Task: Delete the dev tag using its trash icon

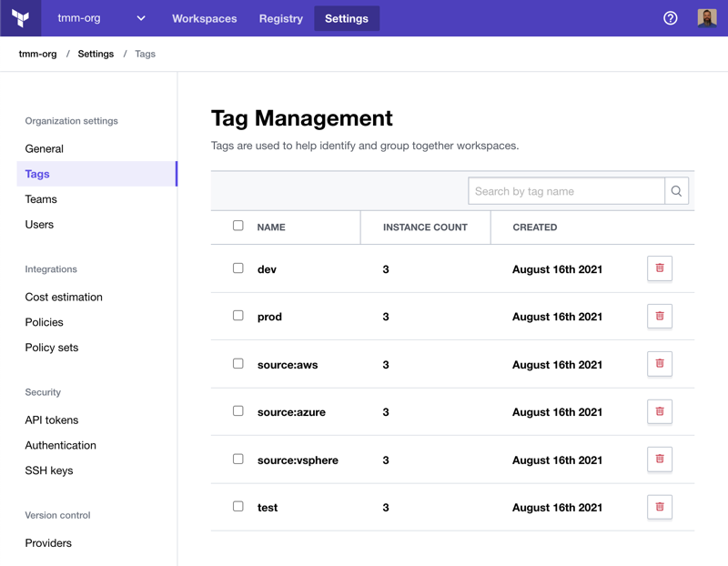Action: pos(659,268)
